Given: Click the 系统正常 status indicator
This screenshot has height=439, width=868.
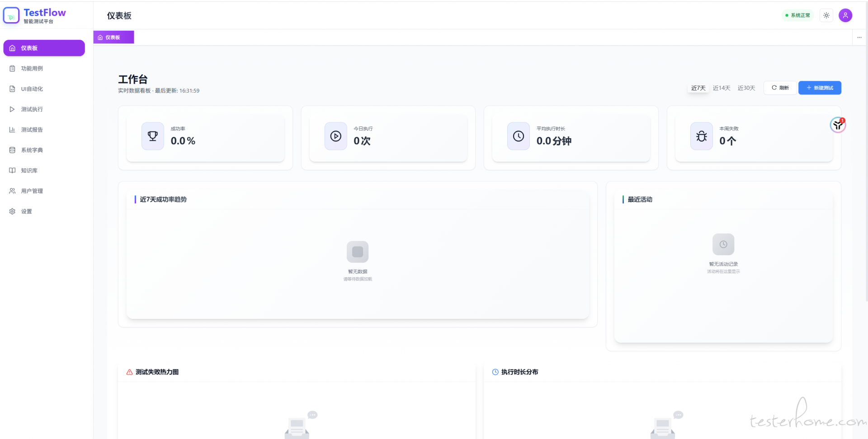Looking at the screenshot, I should tap(798, 15).
